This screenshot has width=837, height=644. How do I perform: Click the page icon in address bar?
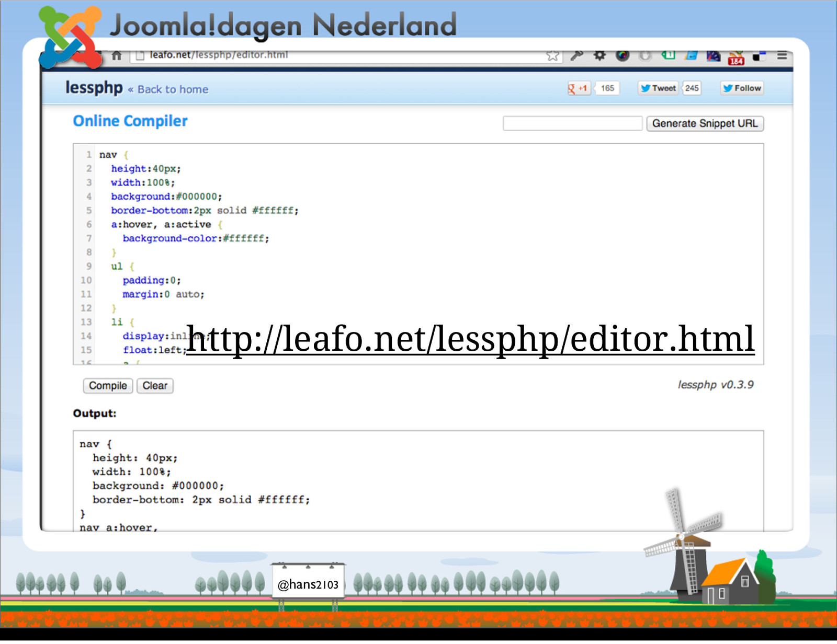pyautogui.click(x=140, y=55)
